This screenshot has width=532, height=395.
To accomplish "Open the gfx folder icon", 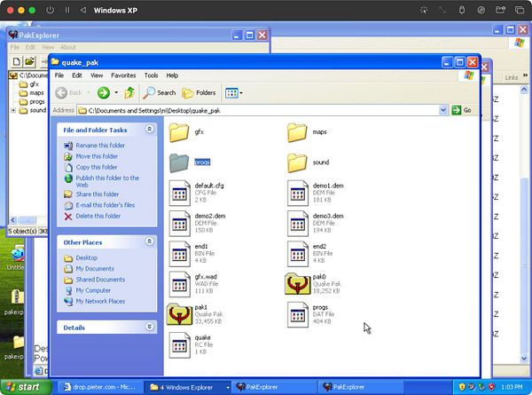I will [179, 132].
